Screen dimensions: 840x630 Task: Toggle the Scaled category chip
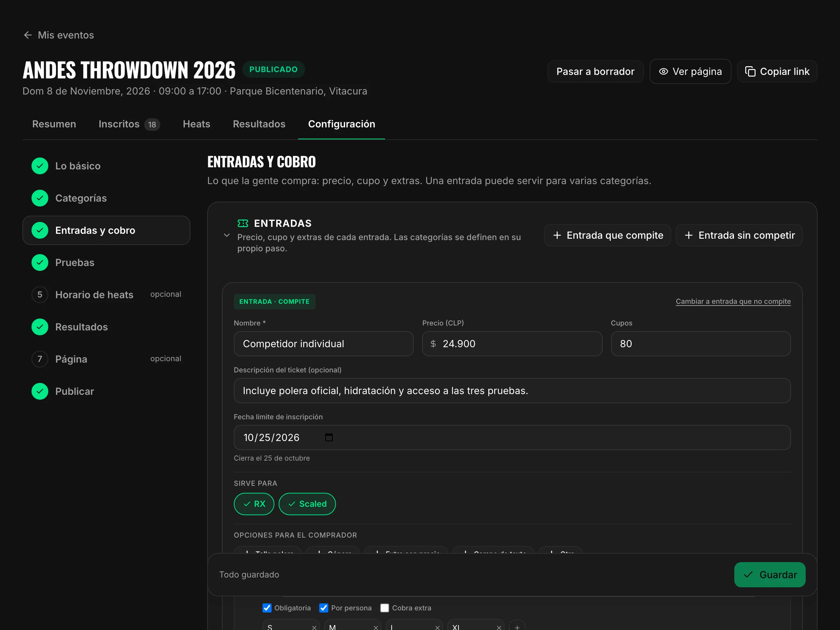tap(307, 504)
